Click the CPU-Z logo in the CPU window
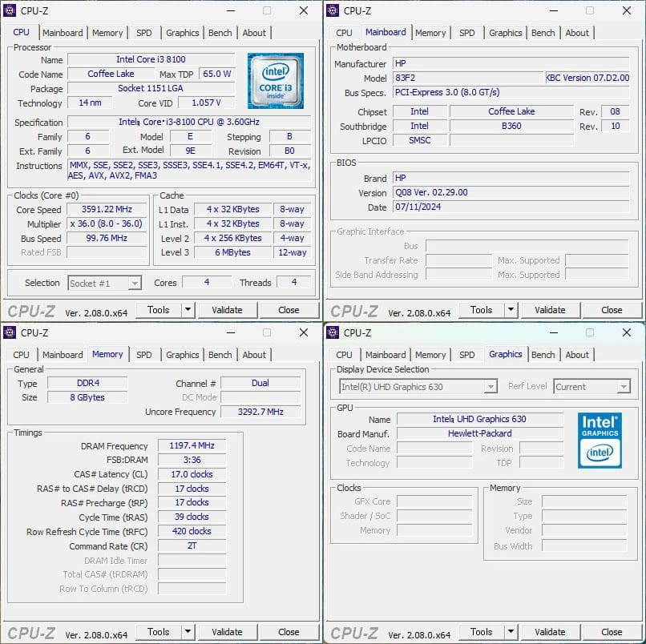The width and height of the screenshot is (646, 644). pyautogui.click(x=30, y=310)
